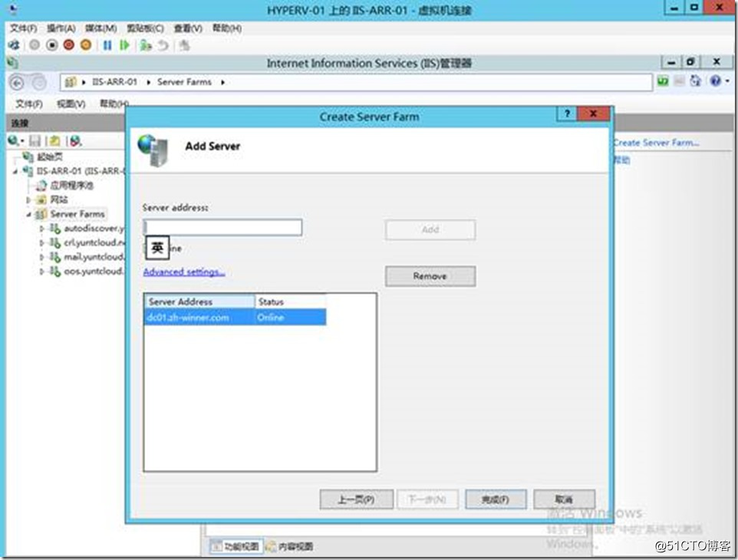Open 文件(F) menu of VM connection window
The width and height of the screenshot is (738, 560).
point(24,28)
